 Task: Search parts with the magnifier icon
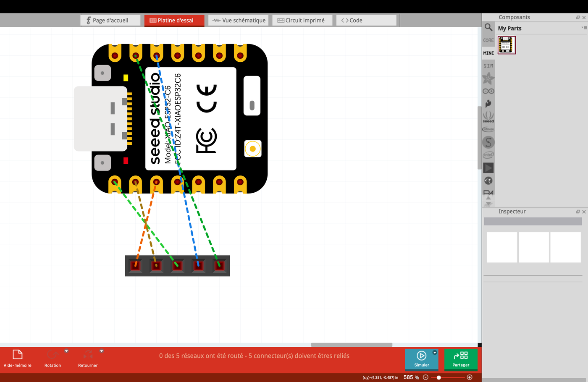pos(488,27)
